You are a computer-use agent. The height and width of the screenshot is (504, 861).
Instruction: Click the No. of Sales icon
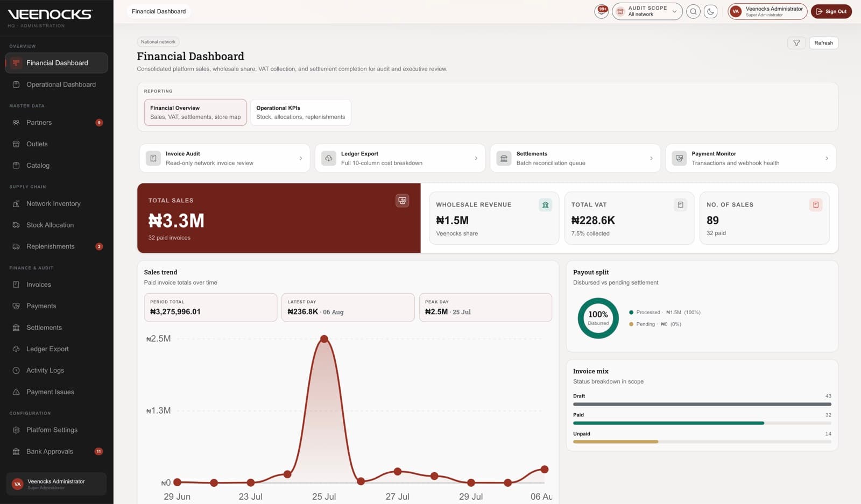816,205
